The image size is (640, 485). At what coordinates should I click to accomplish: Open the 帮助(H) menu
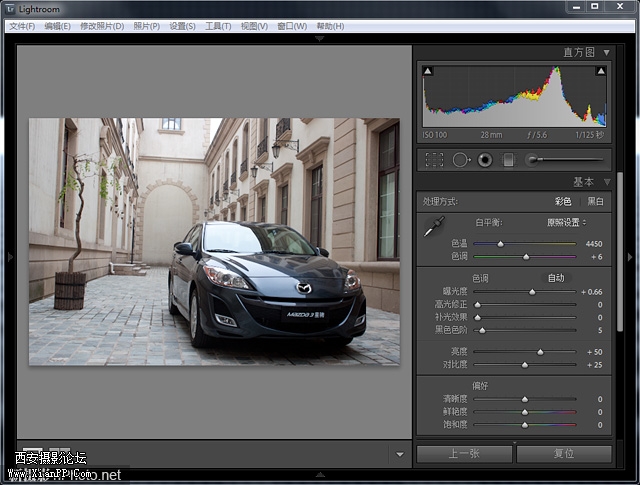coord(330,26)
